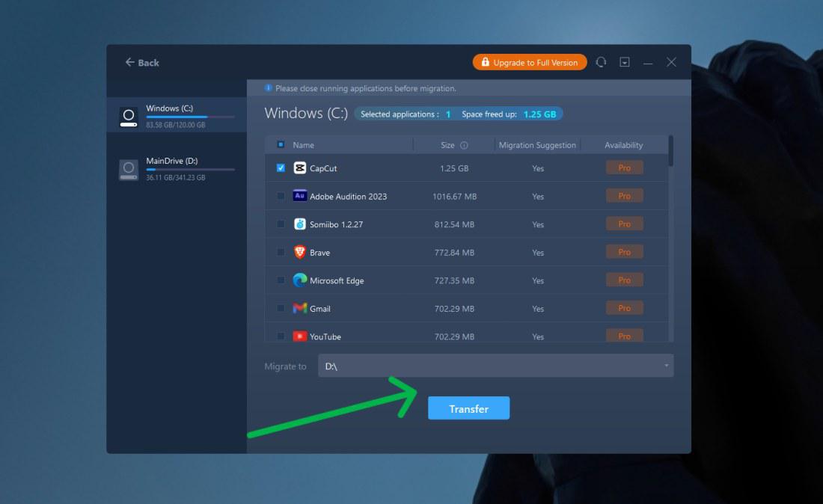The height and width of the screenshot is (504, 823).
Task: Click the YouTube app icon
Action: pyautogui.click(x=300, y=336)
